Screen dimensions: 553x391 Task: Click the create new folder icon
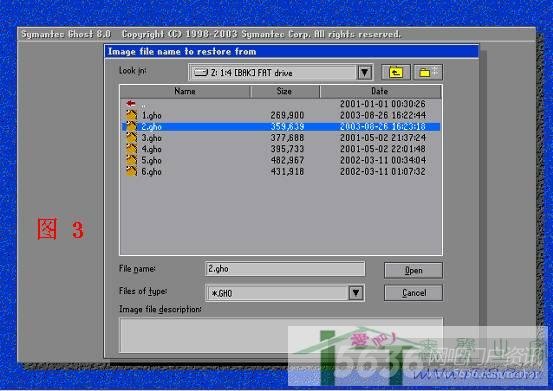point(428,72)
